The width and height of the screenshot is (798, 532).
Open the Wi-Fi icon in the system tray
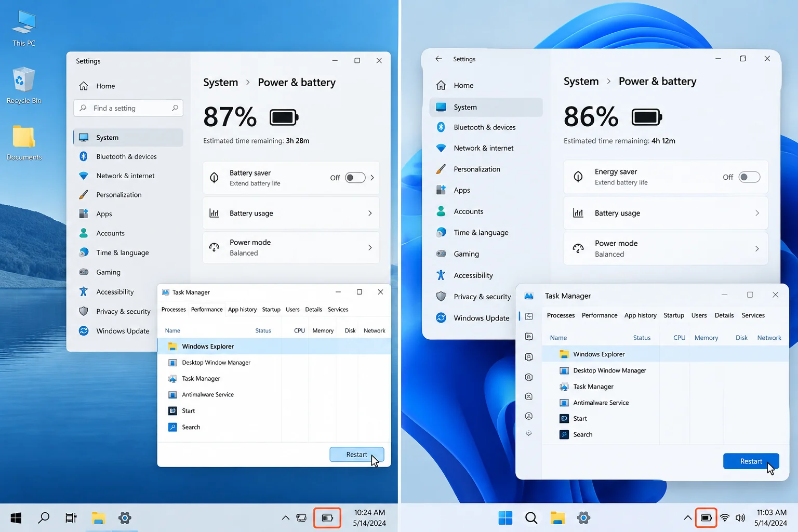pos(725,517)
